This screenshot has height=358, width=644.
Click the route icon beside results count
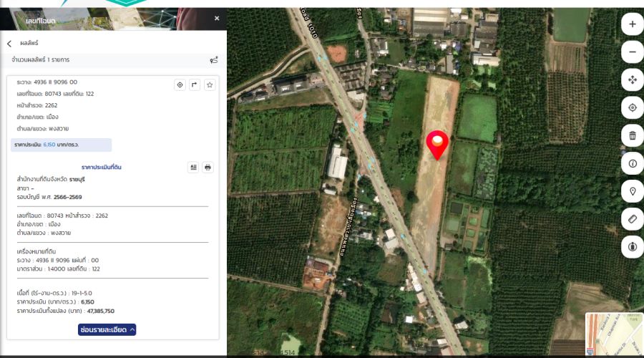[213, 60]
